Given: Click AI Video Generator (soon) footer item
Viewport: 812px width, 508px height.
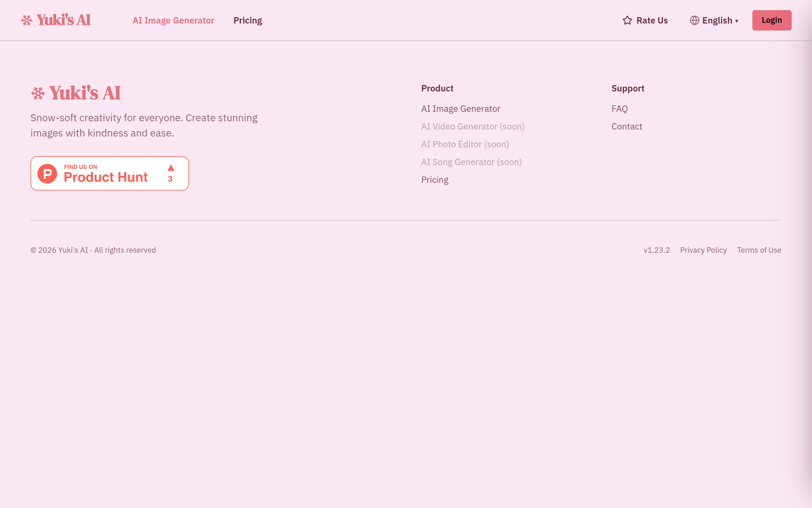Looking at the screenshot, I should point(473,127).
